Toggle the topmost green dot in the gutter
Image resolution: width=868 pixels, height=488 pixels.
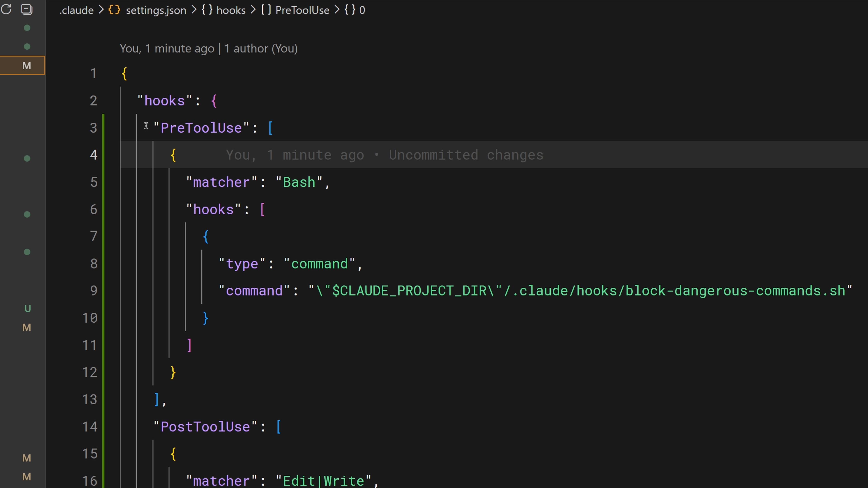[27, 28]
